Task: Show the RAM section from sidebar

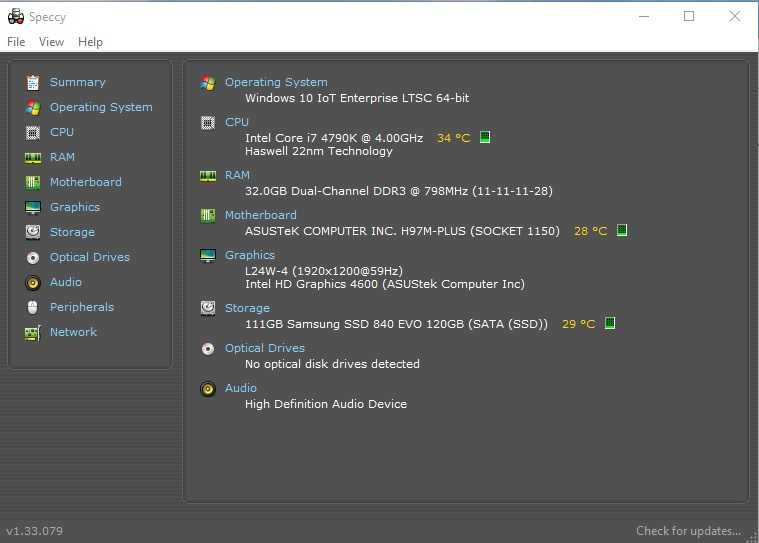Action: [62, 157]
